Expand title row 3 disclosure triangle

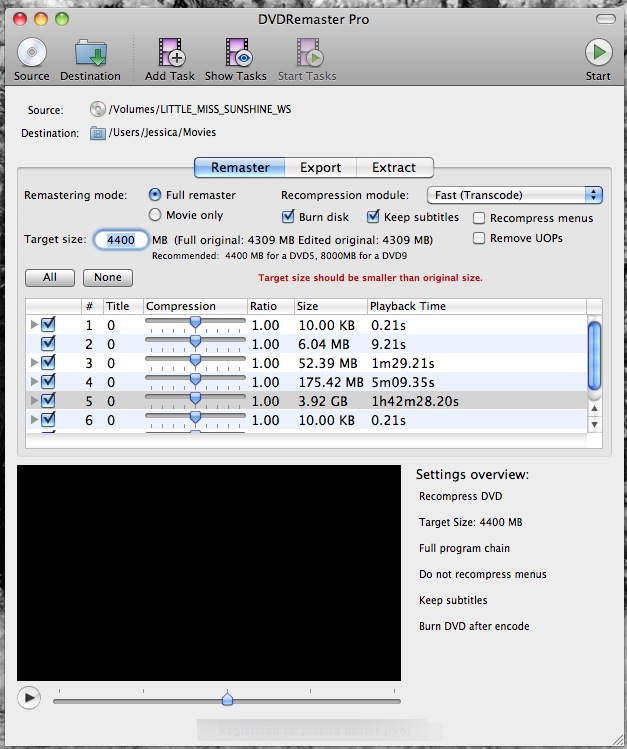34,363
